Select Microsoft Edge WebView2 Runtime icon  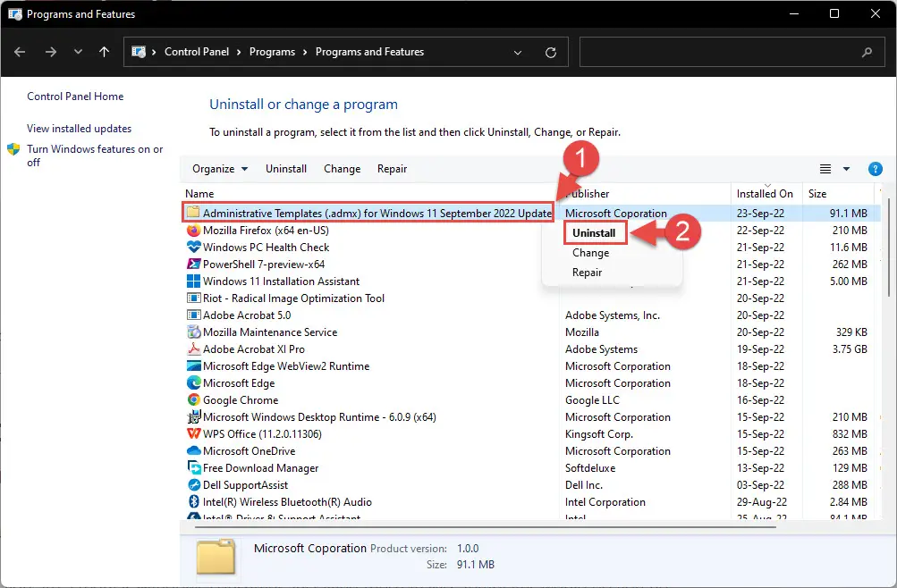[193, 366]
